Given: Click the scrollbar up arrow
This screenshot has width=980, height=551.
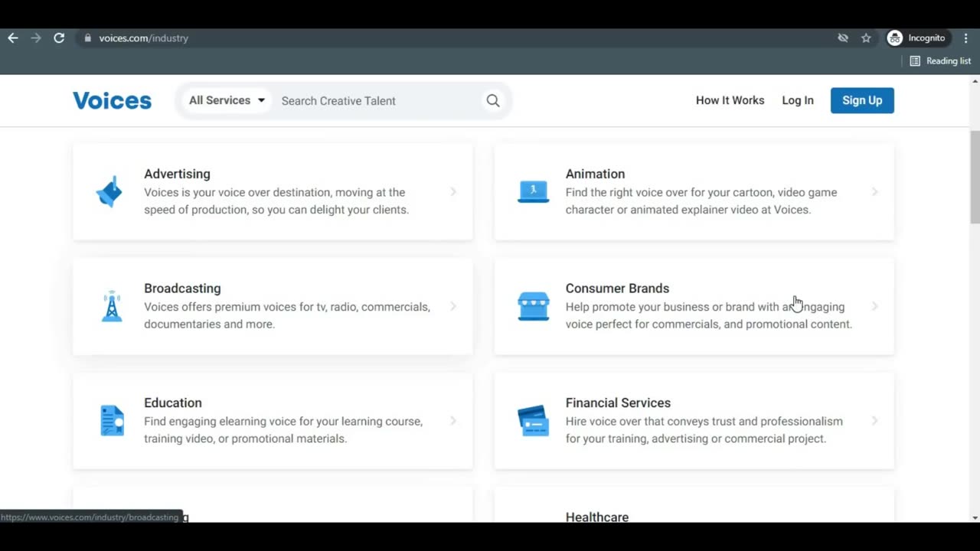Looking at the screenshot, I should coord(975,80).
